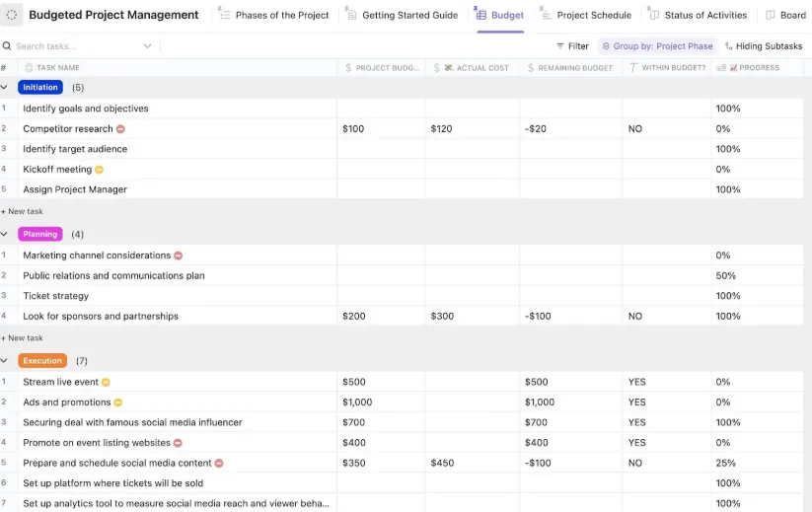Open Identify target audience task
Screen dimensions: 812x512
tap(75, 149)
